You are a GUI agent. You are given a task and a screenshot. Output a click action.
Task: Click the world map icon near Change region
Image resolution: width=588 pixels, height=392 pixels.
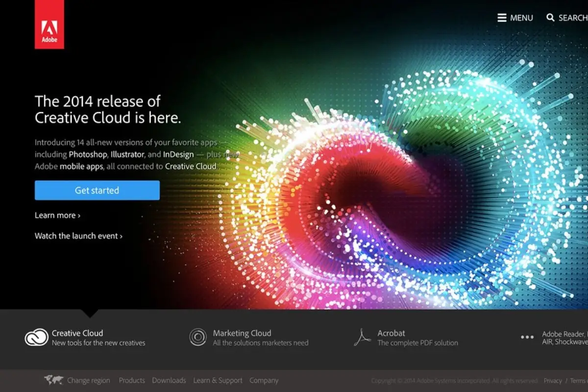pyautogui.click(x=55, y=379)
